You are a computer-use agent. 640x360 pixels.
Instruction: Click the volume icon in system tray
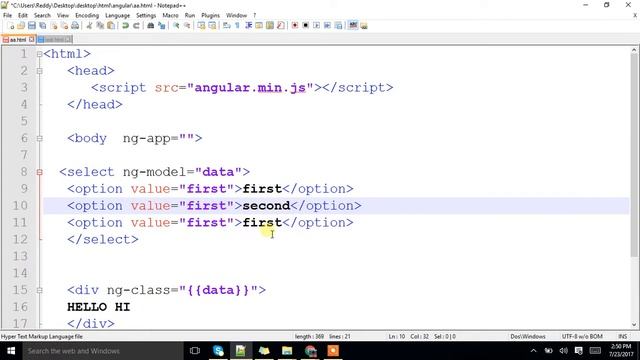[x=564, y=351]
